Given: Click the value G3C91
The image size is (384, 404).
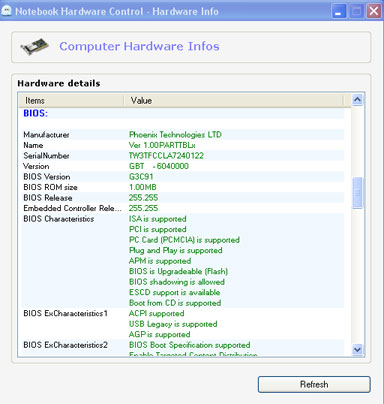Looking at the screenshot, I should pos(141,177).
